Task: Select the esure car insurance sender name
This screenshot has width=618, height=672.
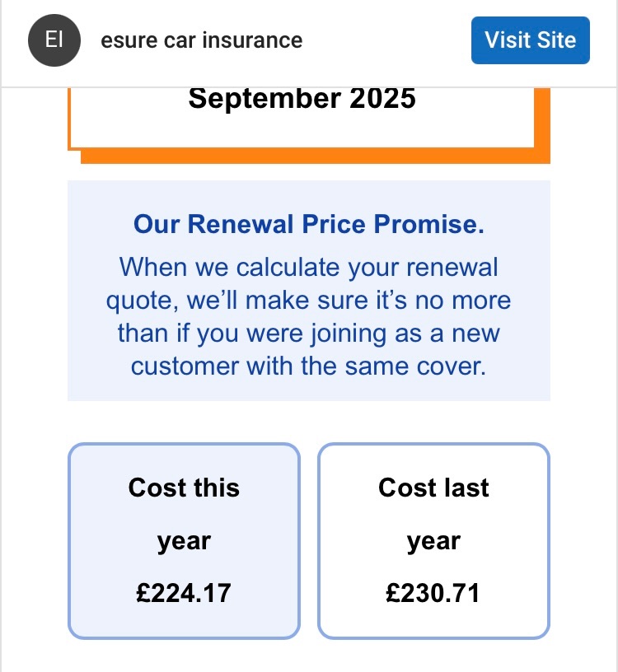Action: (202, 40)
